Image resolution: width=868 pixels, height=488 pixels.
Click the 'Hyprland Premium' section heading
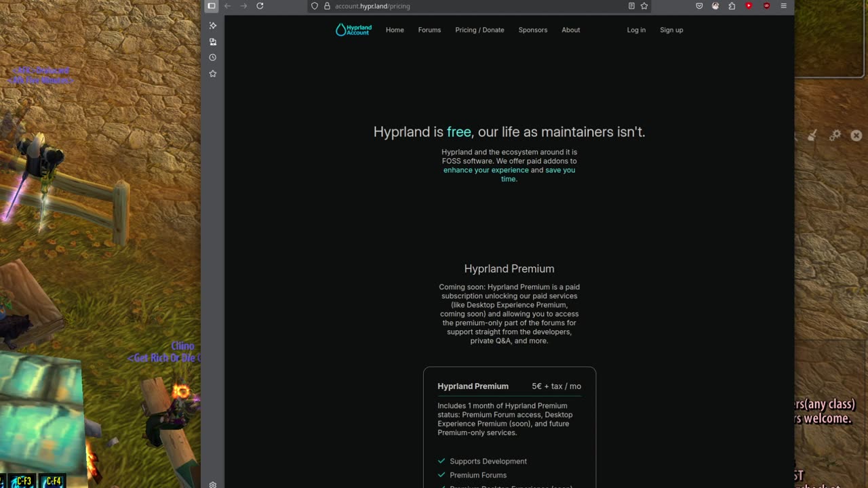click(x=509, y=269)
